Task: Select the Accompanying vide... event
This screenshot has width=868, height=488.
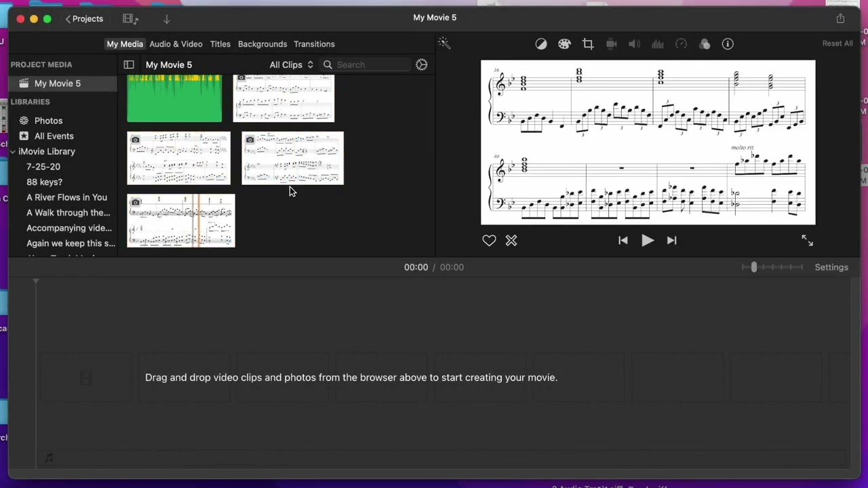Action: (x=69, y=228)
